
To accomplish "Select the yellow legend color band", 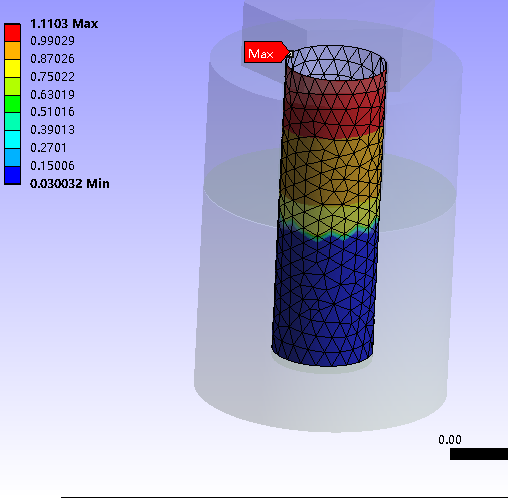I will pyautogui.click(x=12, y=69).
